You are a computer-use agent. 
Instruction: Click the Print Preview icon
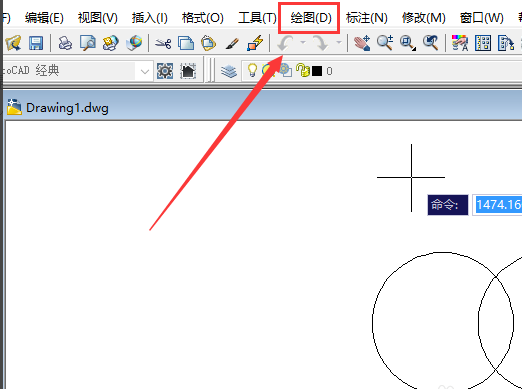[87, 43]
